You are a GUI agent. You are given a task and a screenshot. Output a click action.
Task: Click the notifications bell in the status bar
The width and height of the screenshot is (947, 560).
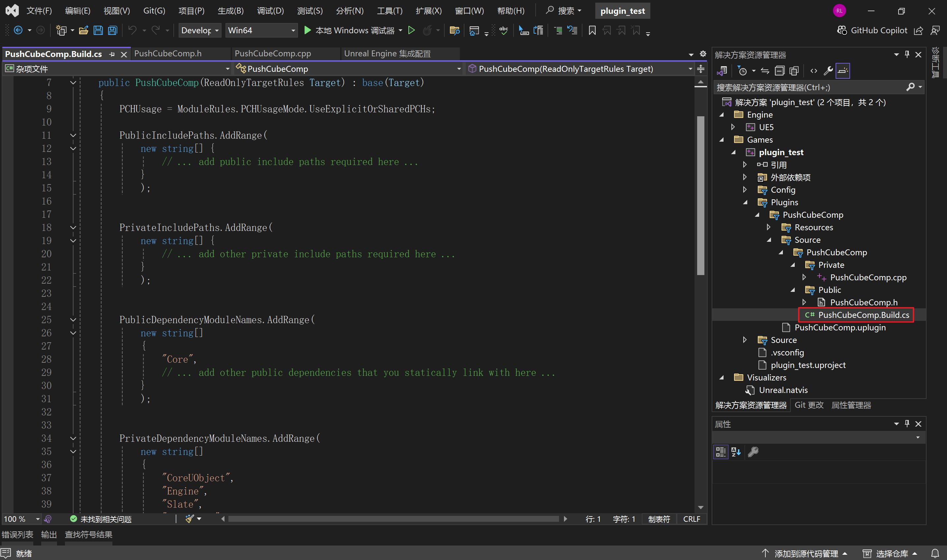click(x=935, y=554)
